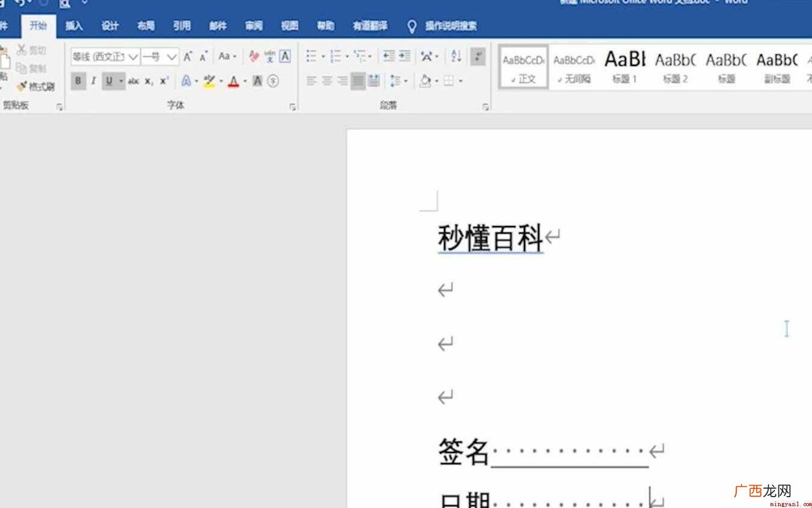Toggle justified alignment
This screenshot has width=812, height=508.
coord(358,81)
